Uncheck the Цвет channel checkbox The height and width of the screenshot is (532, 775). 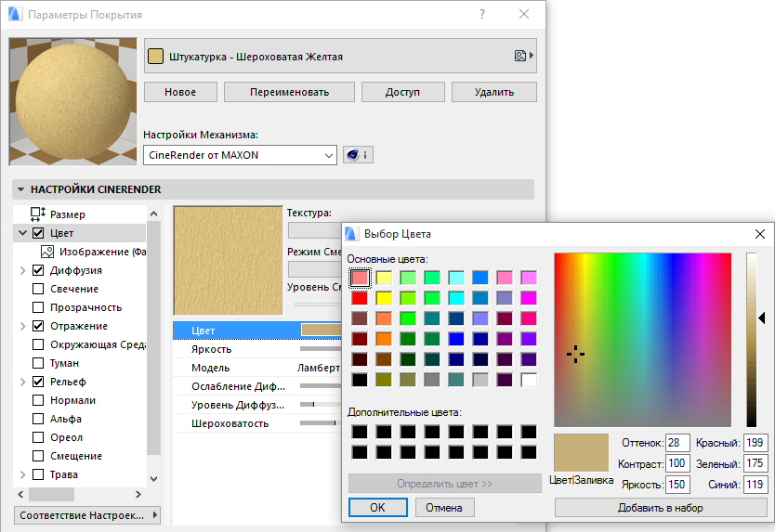click(38, 233)
